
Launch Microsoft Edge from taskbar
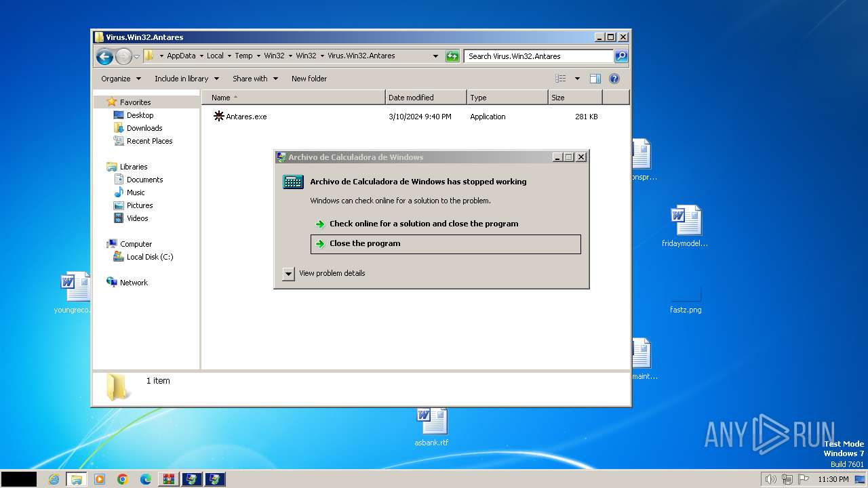point(146,479)
